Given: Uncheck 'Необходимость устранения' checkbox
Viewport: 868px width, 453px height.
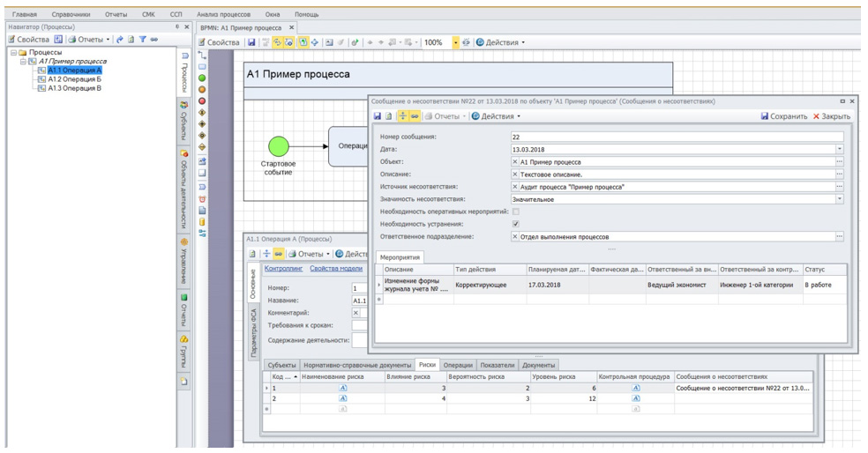Looking at the screenshot, I should point(516,225).
